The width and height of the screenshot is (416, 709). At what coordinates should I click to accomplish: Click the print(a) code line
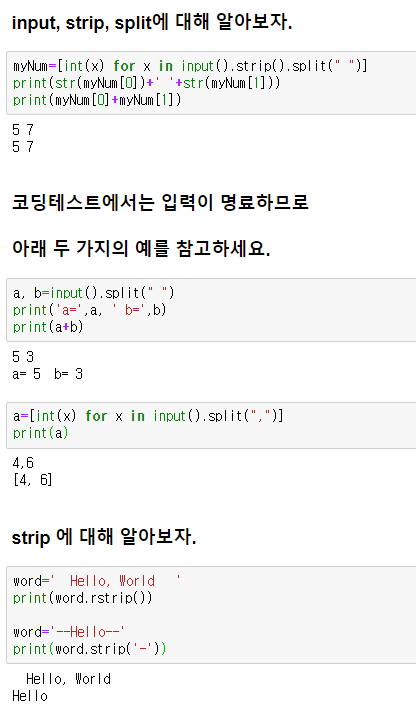[x=40, y=433]
